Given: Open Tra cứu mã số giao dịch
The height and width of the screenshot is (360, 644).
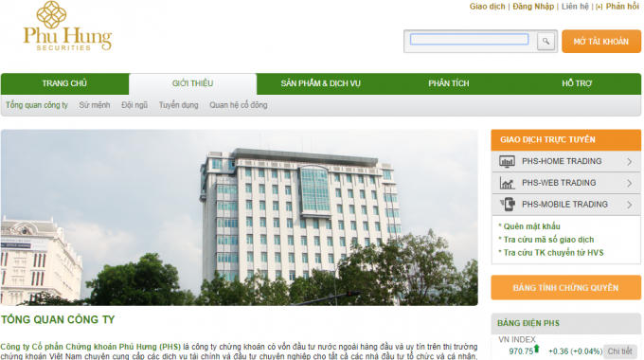Looking at the screenshot, I should pos(548,240).
